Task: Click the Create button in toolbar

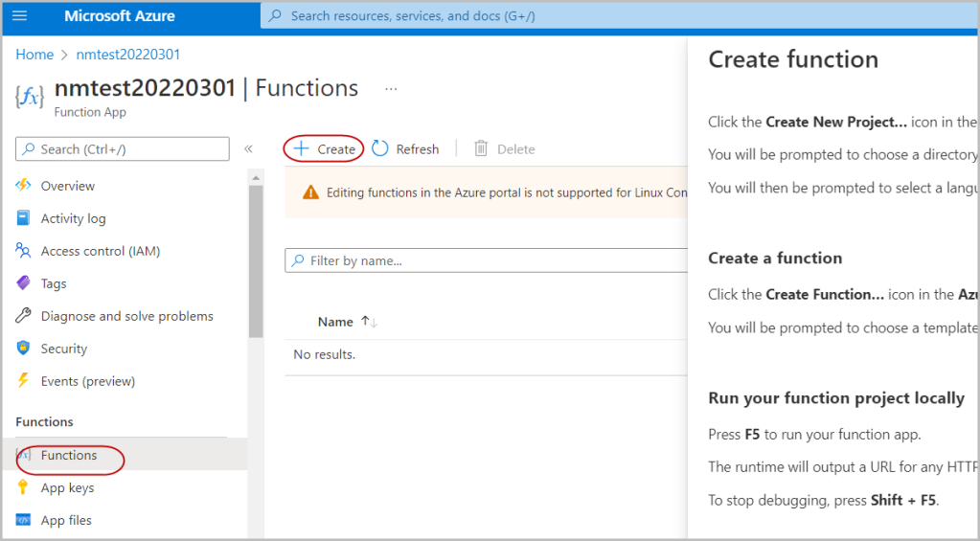Action: click(x=325, y=148)
